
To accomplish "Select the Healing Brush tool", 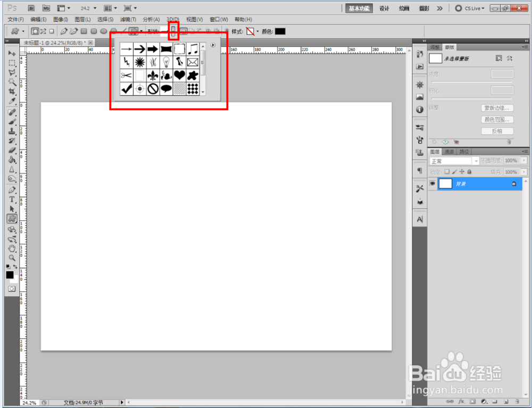I will 12,112.
